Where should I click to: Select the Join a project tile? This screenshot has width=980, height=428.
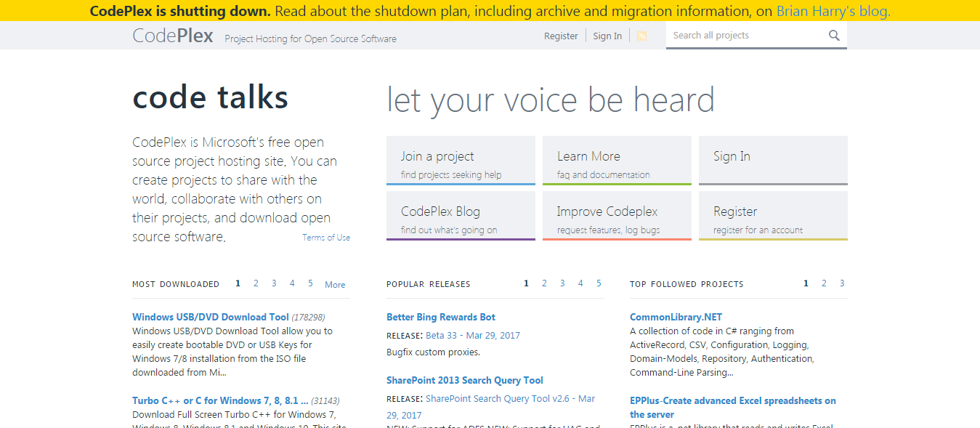coord(461,161)
